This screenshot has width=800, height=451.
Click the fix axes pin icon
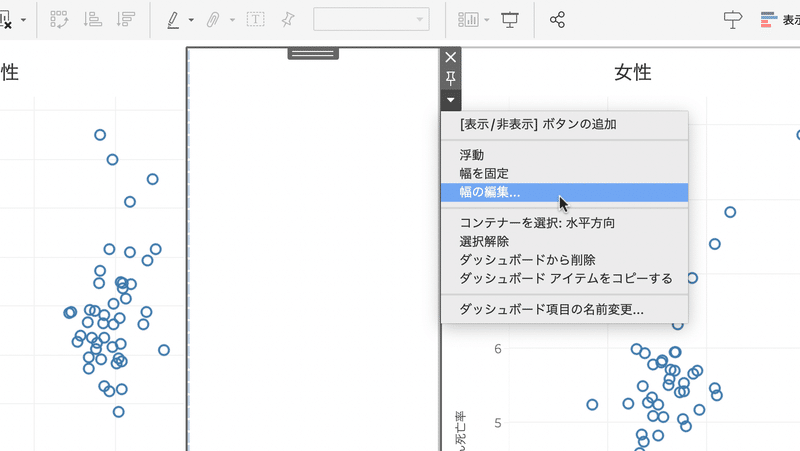pos(288,20)
